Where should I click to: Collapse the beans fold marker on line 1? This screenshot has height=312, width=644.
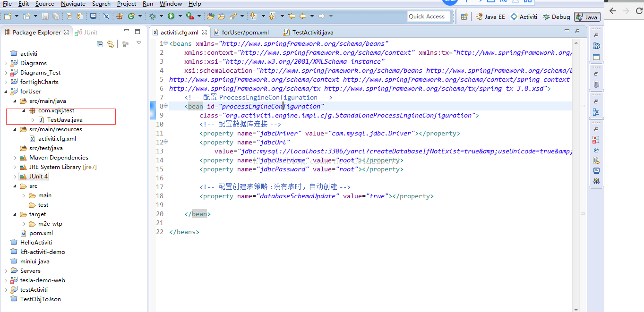click(165, 43)
